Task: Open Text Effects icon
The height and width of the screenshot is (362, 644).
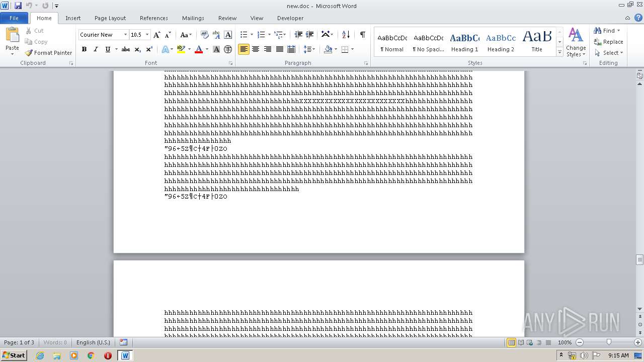Action: click(165, 49)
